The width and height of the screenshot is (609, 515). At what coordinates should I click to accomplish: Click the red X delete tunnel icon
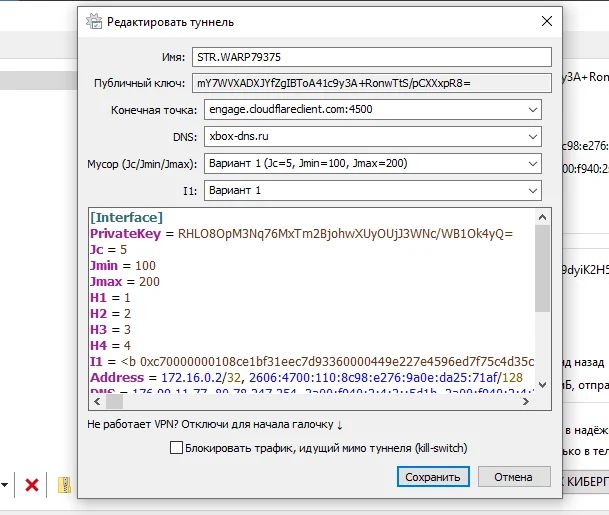pyautogui.click(x=32, y=485)
